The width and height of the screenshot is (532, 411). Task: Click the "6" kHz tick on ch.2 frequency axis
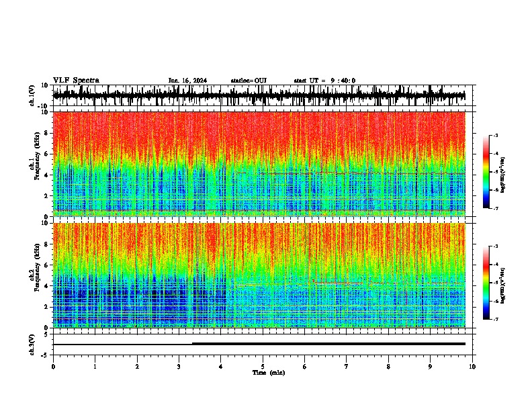[46, 265]
